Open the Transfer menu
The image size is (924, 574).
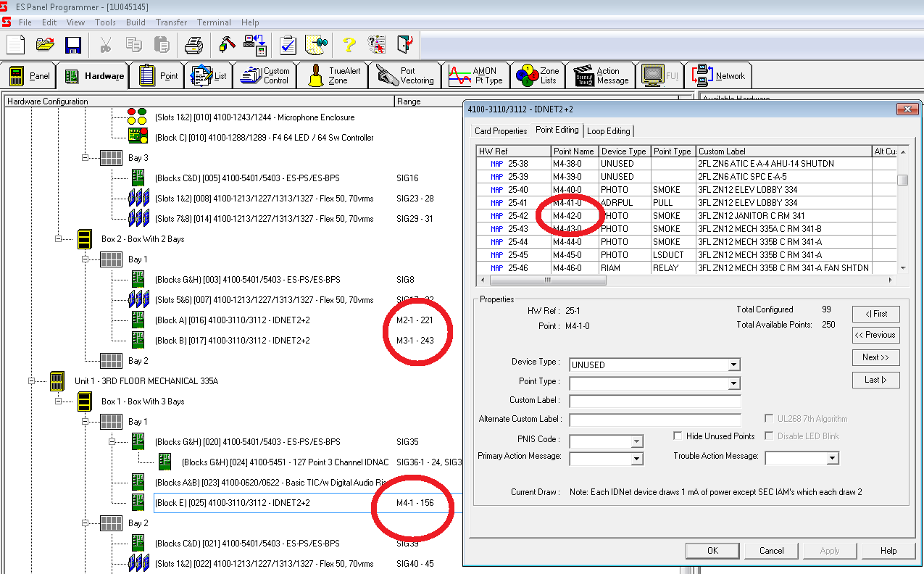tap(171, 22)
